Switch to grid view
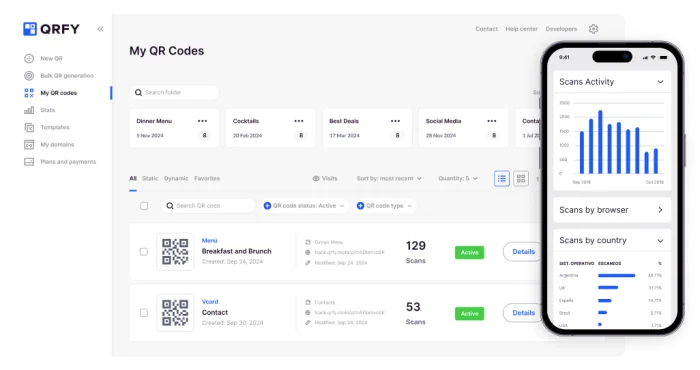The height and width of the screenshot is (370, 700). pos(521,179)
